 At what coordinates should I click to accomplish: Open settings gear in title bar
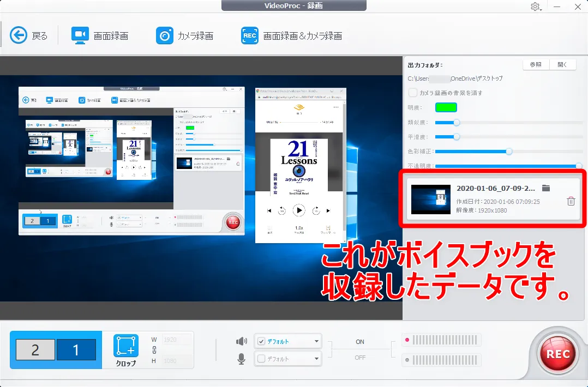(535, 7)
